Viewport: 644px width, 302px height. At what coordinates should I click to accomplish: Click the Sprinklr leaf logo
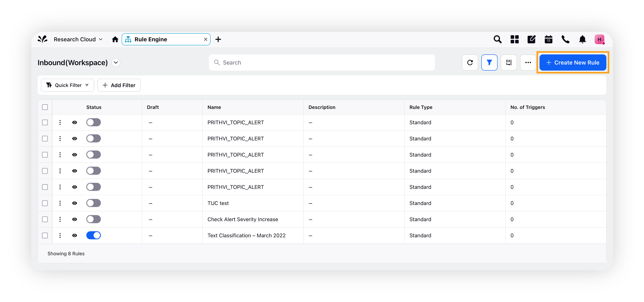(42, 39)
